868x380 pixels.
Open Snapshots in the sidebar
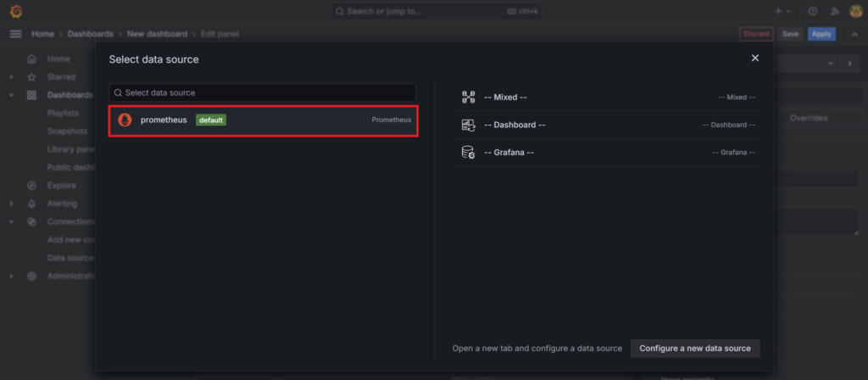click(x=68, y=131)
